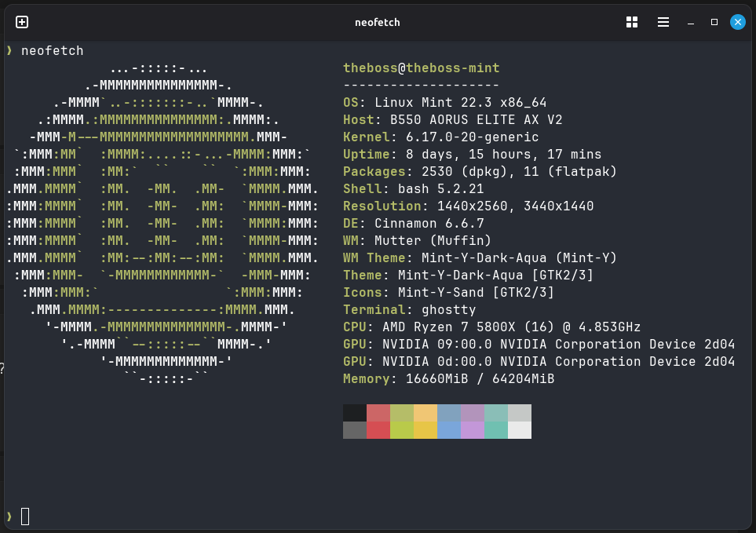Image resolution: width=756 pixels, height=533 pixels.
Task: Click the black color block, top row
Action: pyautogui.click(x=355, y=413)
